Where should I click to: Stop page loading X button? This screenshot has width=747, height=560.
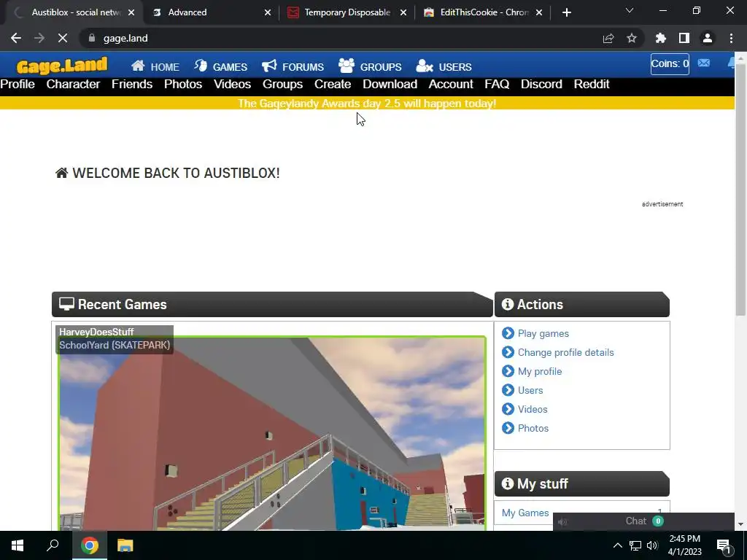pos(63,38)
